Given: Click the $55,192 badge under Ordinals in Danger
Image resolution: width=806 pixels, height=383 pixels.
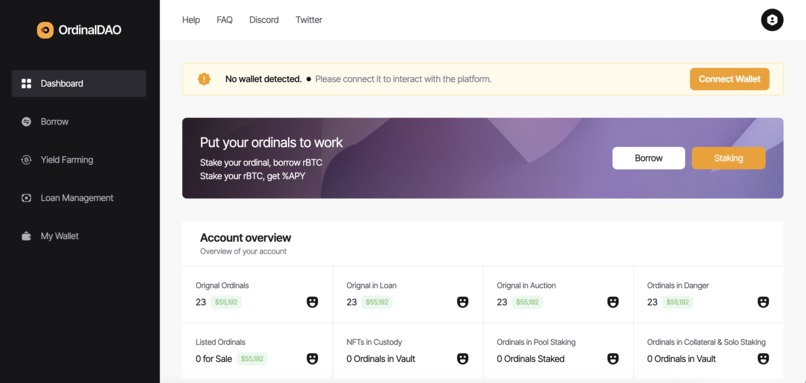Looking at the screenshot, I should [x=677, y=302].
